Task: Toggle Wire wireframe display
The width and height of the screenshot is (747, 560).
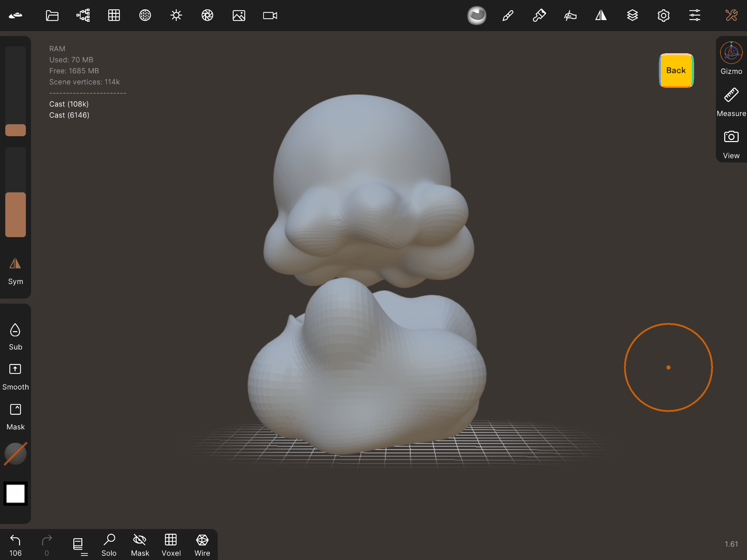Action: point(202,545)
